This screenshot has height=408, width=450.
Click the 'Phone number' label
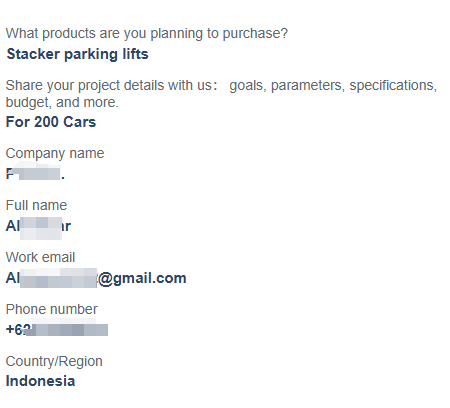point(51,309)
